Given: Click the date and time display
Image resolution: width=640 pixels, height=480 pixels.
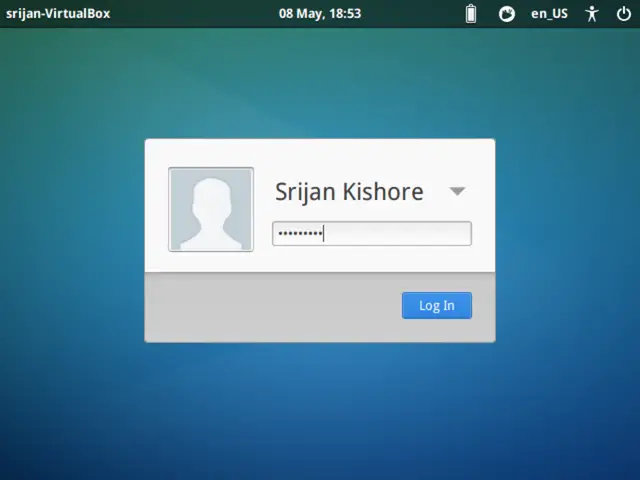Looking at the screenshot, I should 320,13.
